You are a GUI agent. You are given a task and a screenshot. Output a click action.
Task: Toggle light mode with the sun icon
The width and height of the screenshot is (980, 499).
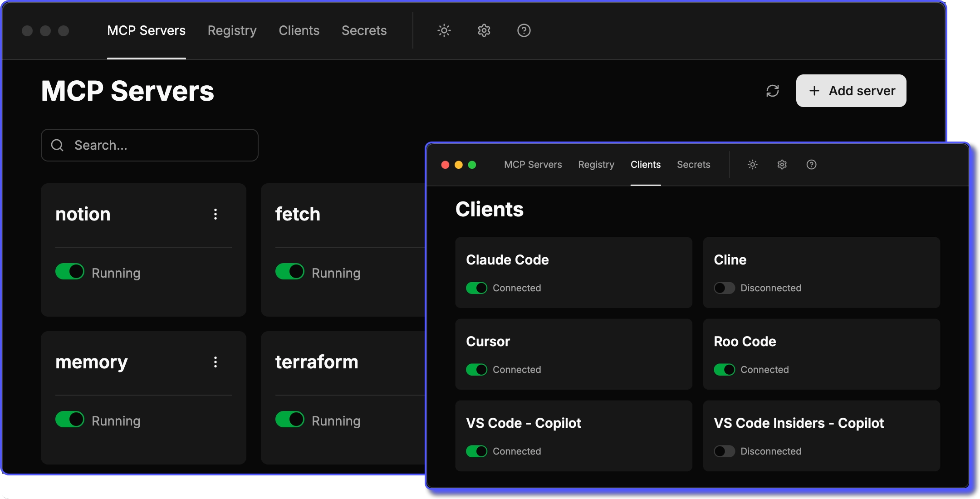click(443, 30)
